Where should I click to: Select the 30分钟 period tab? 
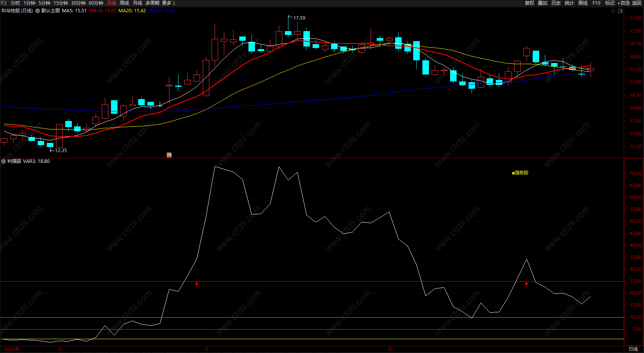click(78, 3)
